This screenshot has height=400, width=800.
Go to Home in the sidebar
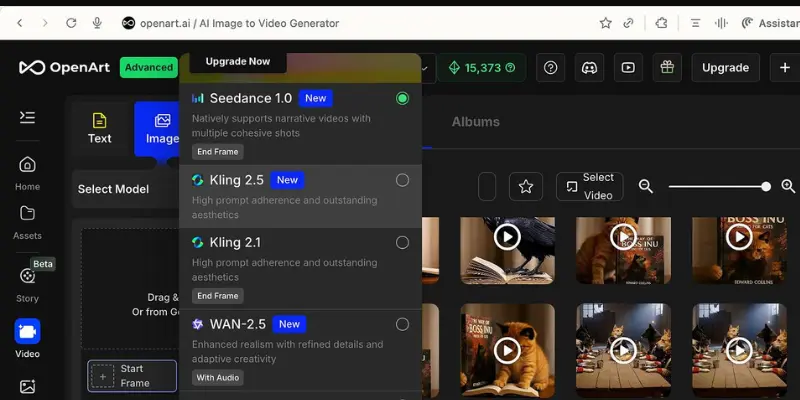pos(27,172)
